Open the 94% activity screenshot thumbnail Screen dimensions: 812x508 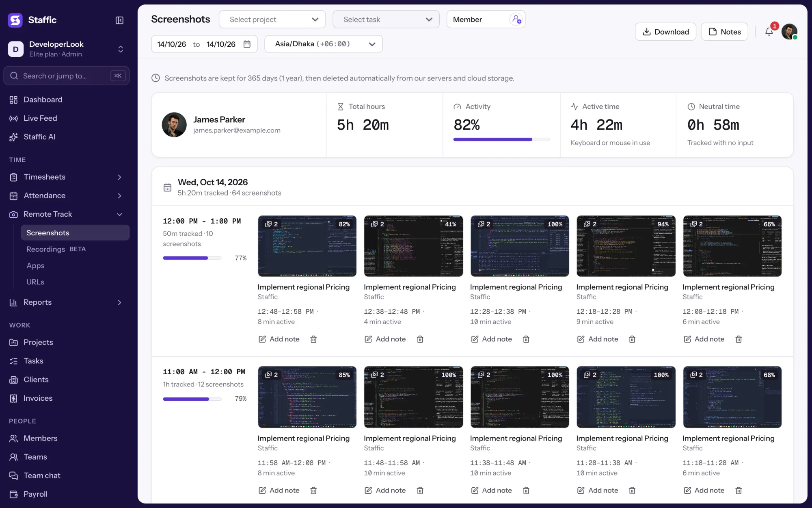coord(626,246)
